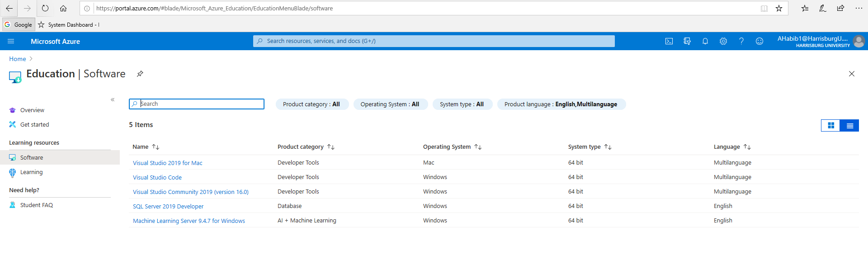This screenshot has height=274, width=868.
Task: Click the browser forward arrow
Action: 27,8
